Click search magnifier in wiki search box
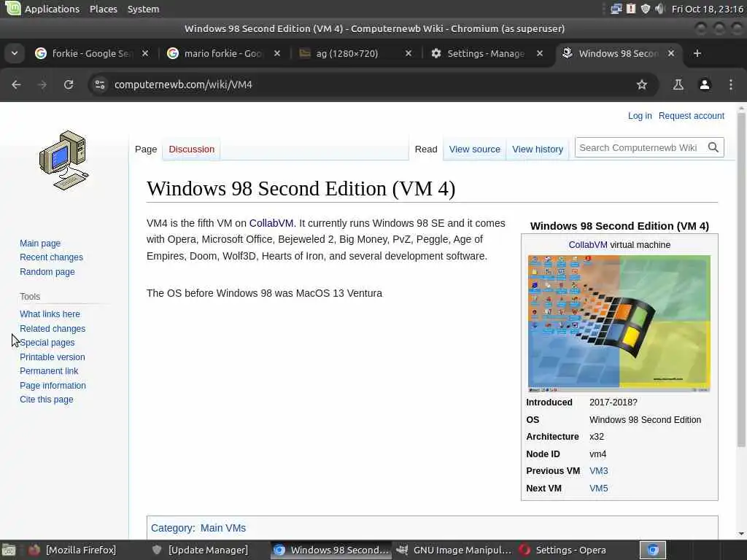Screen dimensions: 747x560 click(713, 147)
